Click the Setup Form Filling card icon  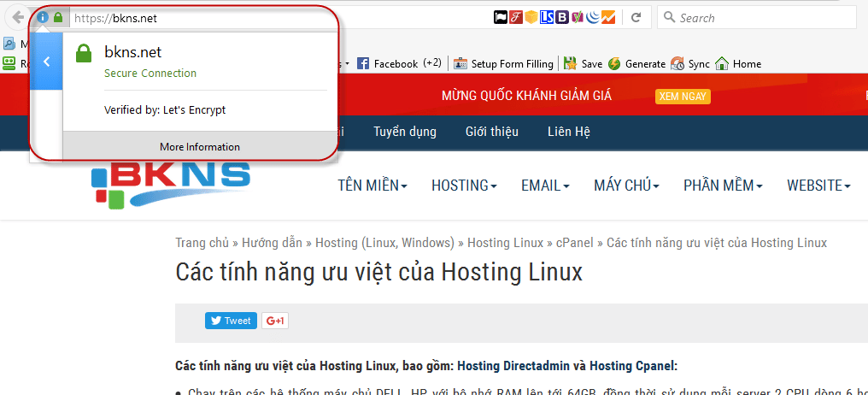tap(460, 64)
